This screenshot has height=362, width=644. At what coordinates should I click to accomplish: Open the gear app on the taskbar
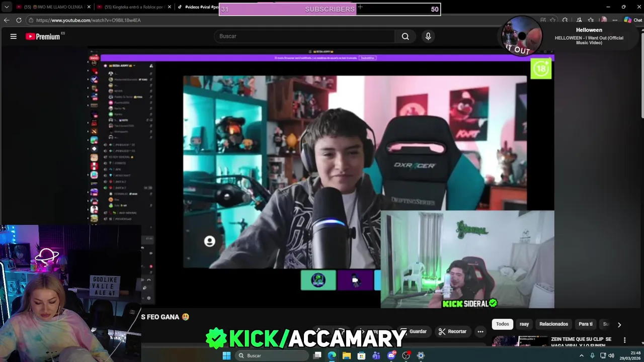[421, 355]
